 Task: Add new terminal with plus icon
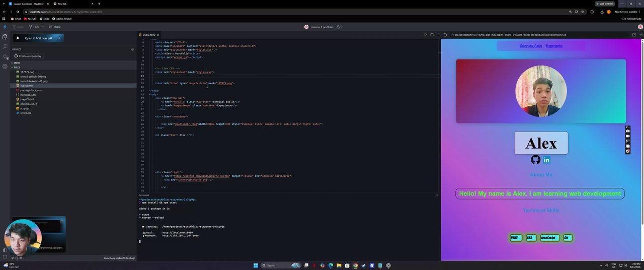point(437,195)
